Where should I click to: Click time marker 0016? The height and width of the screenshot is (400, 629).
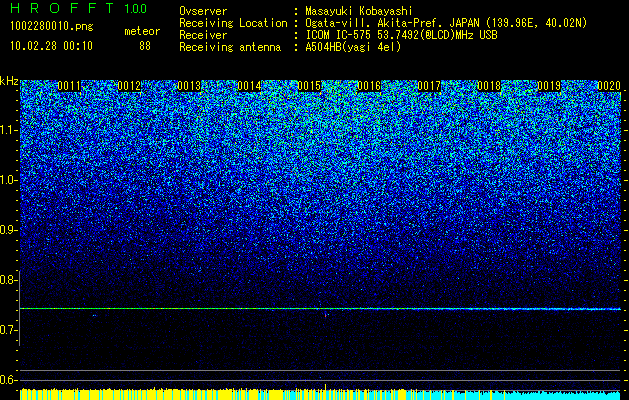[369, 86]
